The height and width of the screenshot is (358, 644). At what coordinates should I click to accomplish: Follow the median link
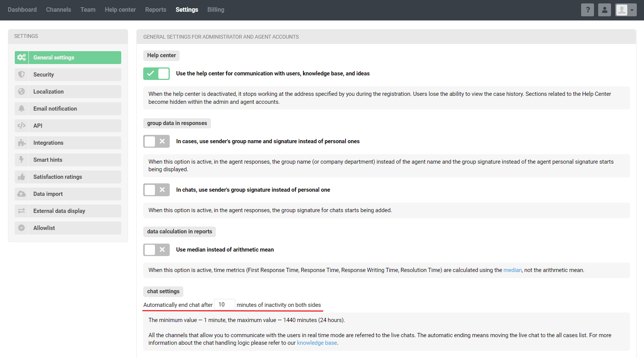pos(513,270)
